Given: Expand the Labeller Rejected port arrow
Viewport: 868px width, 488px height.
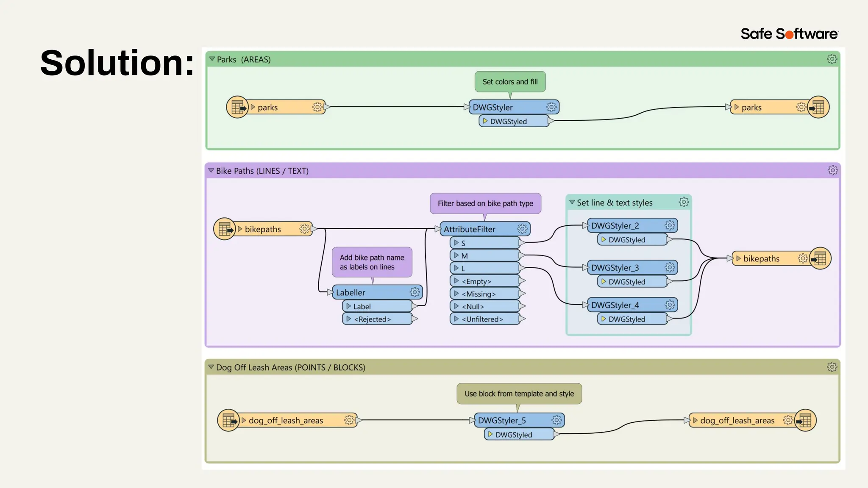Looking at the screenshot, I should [348, 319].
